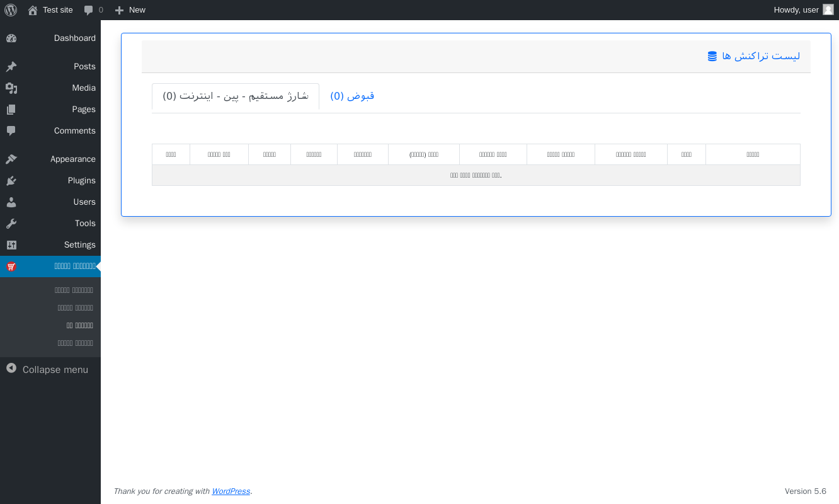Open Posts via the pushpin icon
The image size is (839, 504).
(x=11, y=67)
